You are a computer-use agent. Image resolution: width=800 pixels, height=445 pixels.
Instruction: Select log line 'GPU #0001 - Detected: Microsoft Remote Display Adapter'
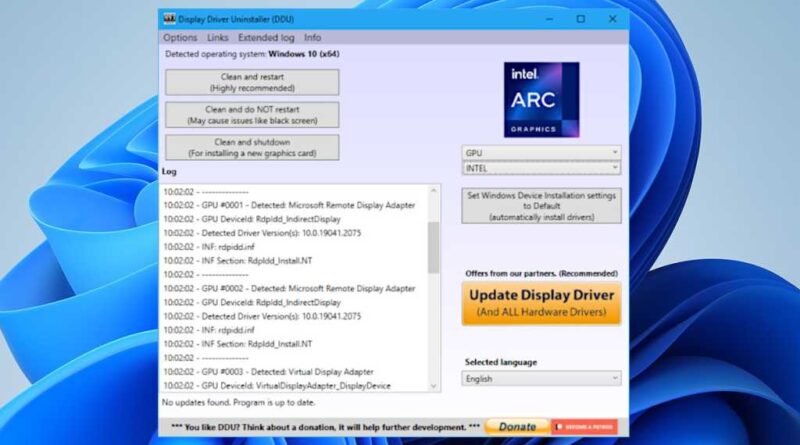(289, 205)
